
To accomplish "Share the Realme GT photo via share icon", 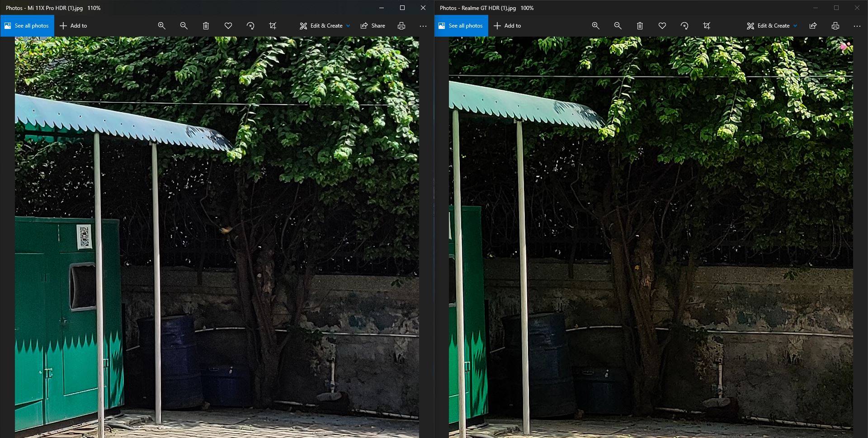I will (x=813, y=26).
